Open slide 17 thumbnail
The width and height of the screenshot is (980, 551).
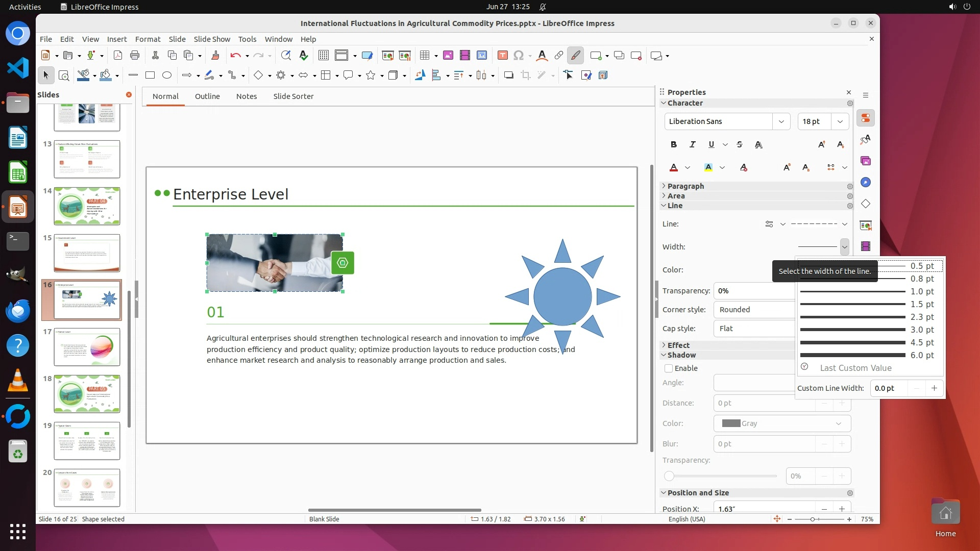click(87, 347)
